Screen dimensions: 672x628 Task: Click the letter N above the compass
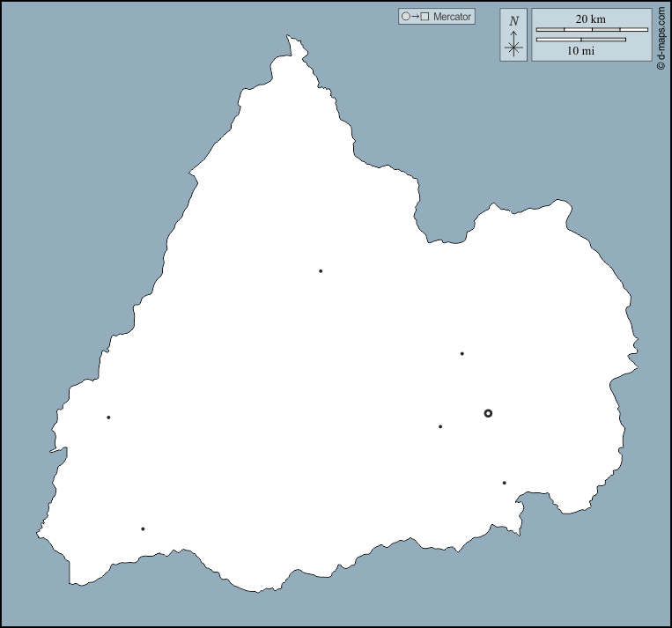tap(513, 21)
